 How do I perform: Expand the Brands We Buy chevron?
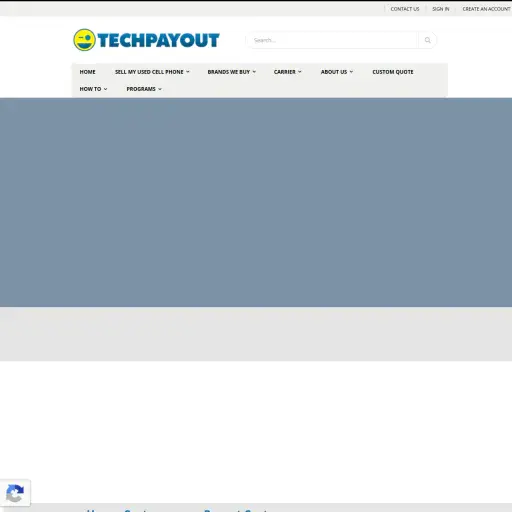254,72
